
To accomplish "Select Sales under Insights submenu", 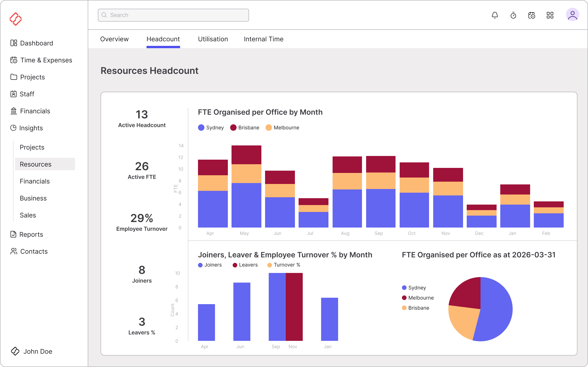I will (x=28, y=215).
